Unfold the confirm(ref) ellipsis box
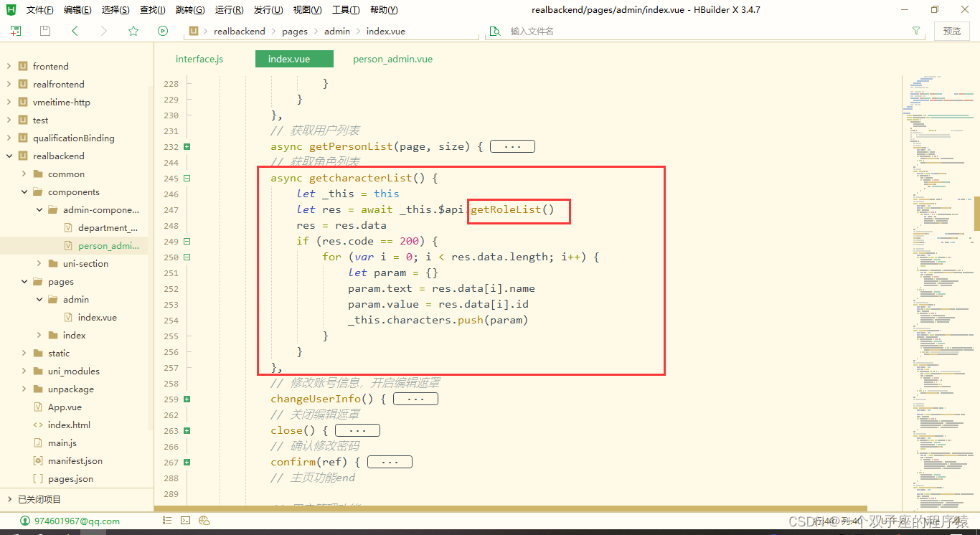 coord(390,462)
